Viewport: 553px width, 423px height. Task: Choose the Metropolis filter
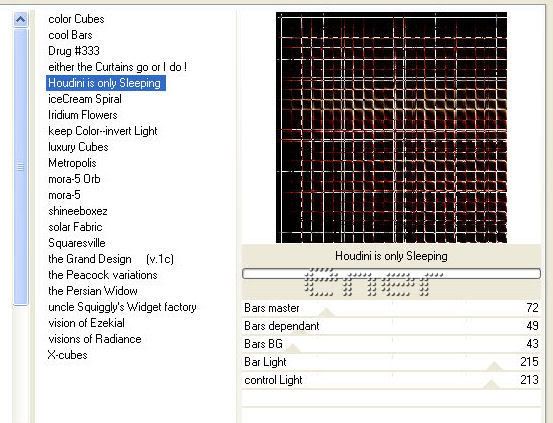(x=72, y=163)
